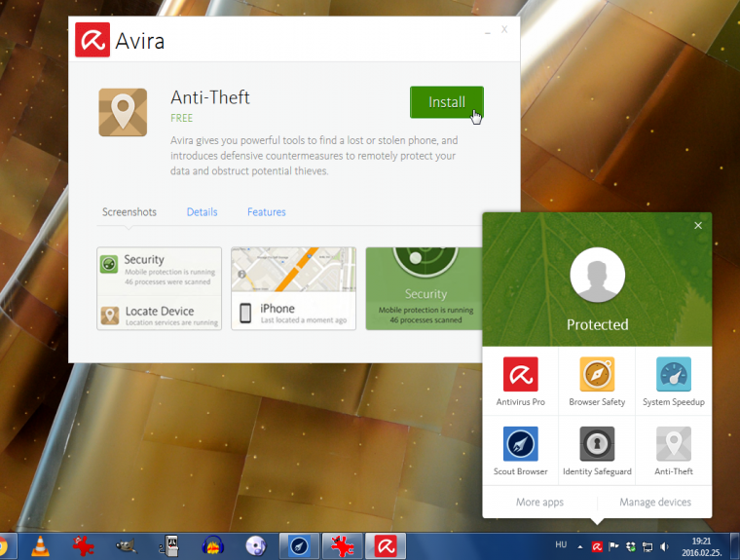Switch to the compass browser taskbar window
Image resolution: width=740 pixels, height=560 pixels.
click(299, 546)
